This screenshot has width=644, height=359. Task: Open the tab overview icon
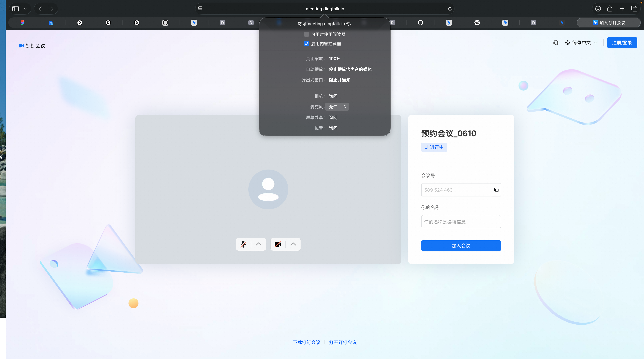pos(634,9)
